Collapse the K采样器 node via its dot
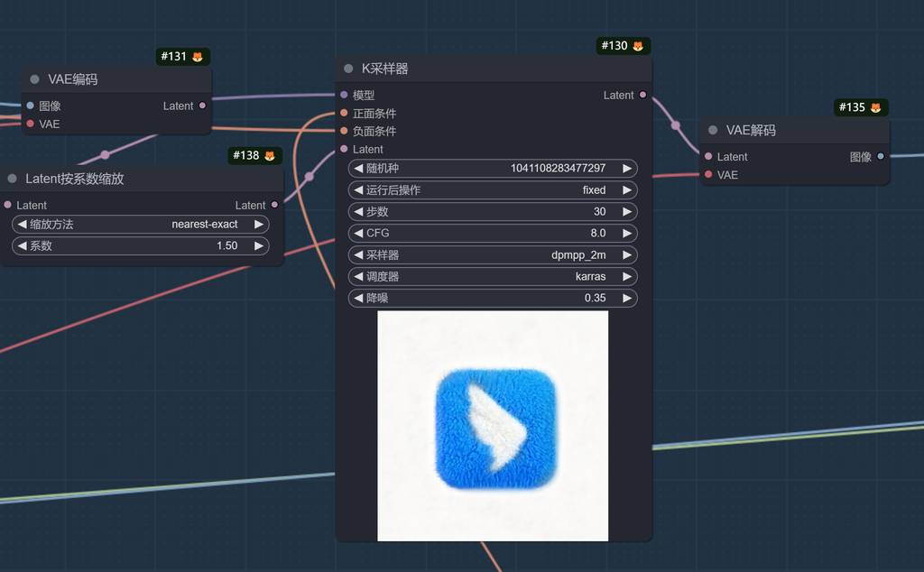This screenshot has width=924, height=572. [348, 69]
